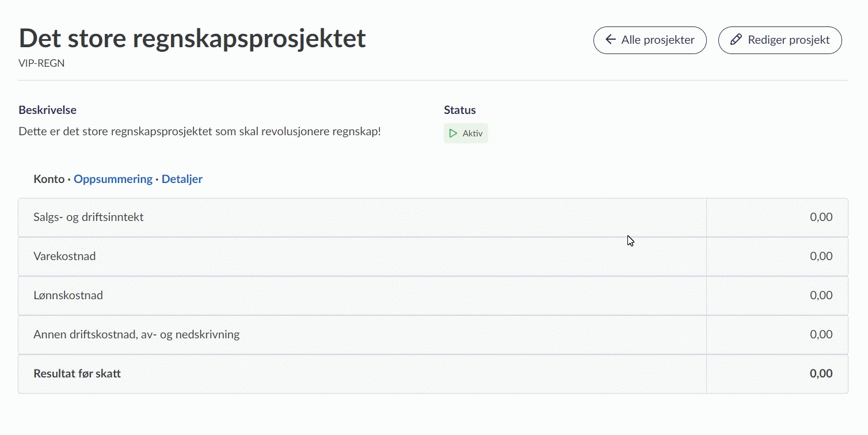Click the Lønnskostnad amount value
The width and height of the screenshot is (868, 435).
click(x=821, y=295)
